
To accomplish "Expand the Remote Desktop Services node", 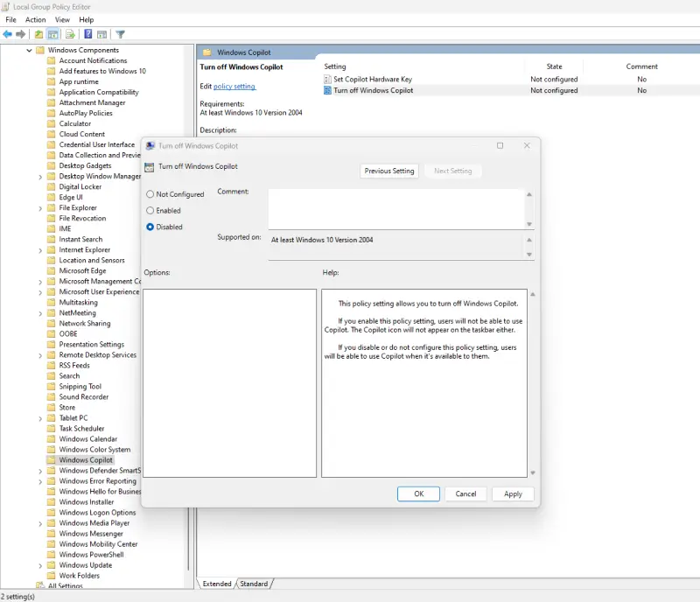I will pos(41,354).
